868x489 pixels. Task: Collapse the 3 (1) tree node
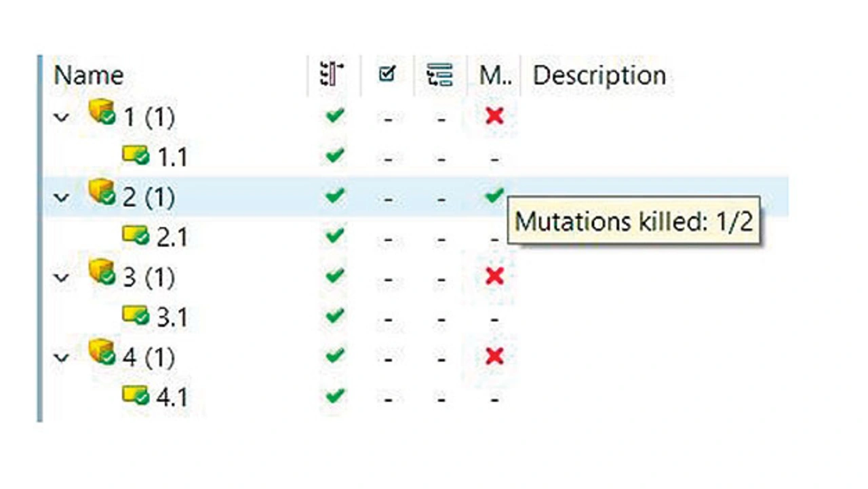[x=62, y=277]
